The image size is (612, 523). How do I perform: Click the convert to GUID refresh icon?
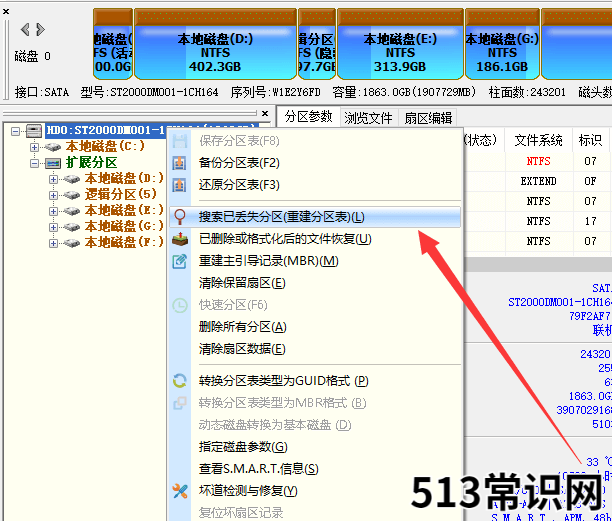point(180,381)
